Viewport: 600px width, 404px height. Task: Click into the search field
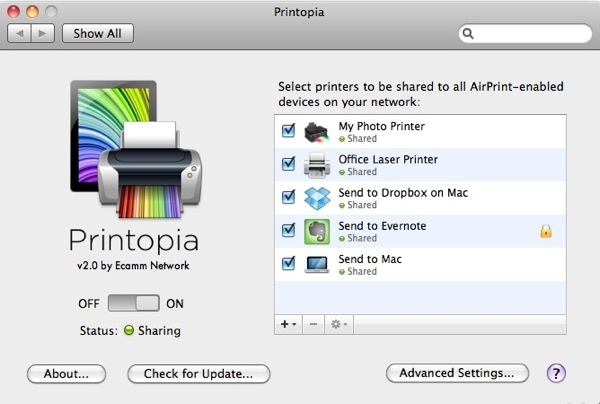525,34
